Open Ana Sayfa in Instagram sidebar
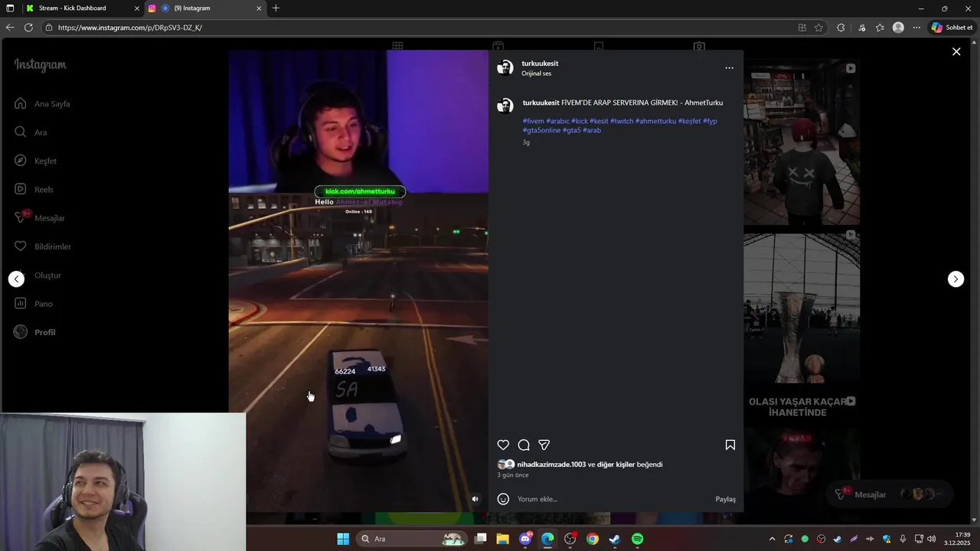980x551 pixels. tap(42, 103)
